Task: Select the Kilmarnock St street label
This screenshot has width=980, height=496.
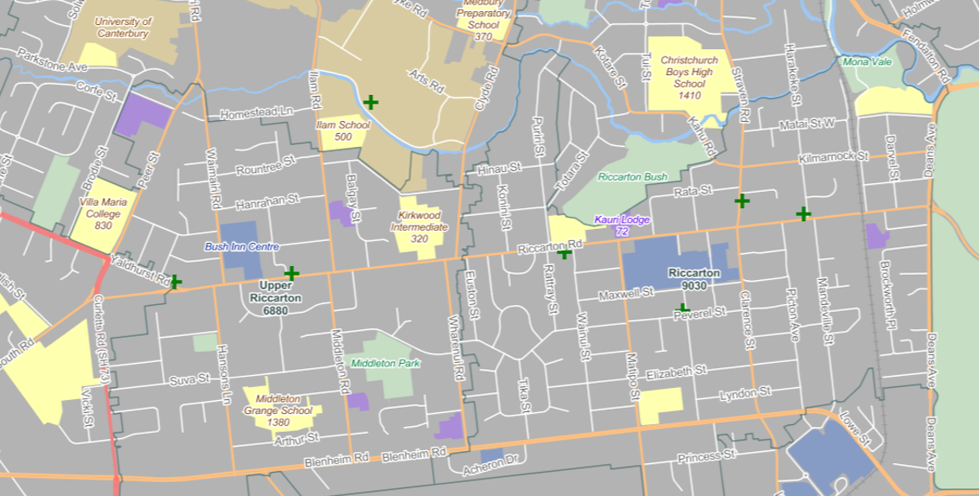Action: (835, 157)
